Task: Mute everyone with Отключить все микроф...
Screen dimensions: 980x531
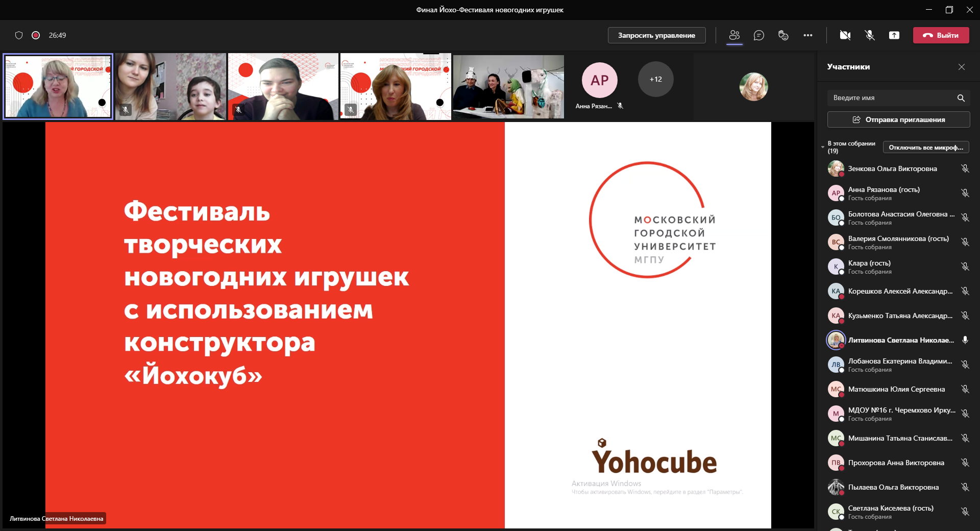Action: click(x=926, y=147)
